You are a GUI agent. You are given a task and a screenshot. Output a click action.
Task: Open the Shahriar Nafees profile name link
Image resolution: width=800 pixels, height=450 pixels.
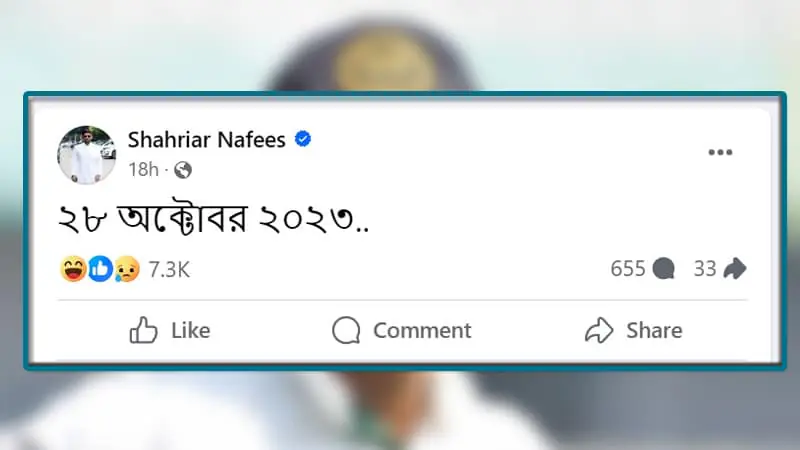207,140
